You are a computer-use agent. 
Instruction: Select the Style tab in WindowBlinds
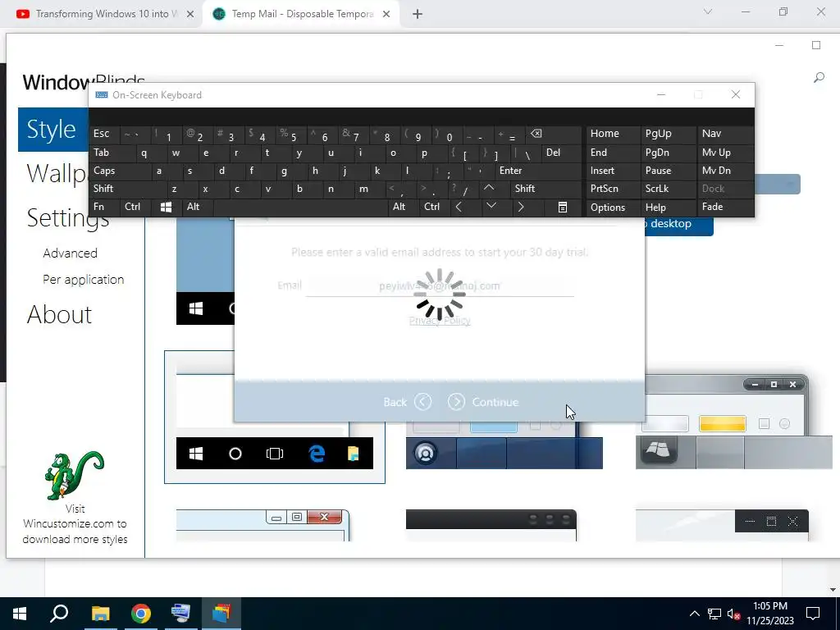tap(52, 129)
